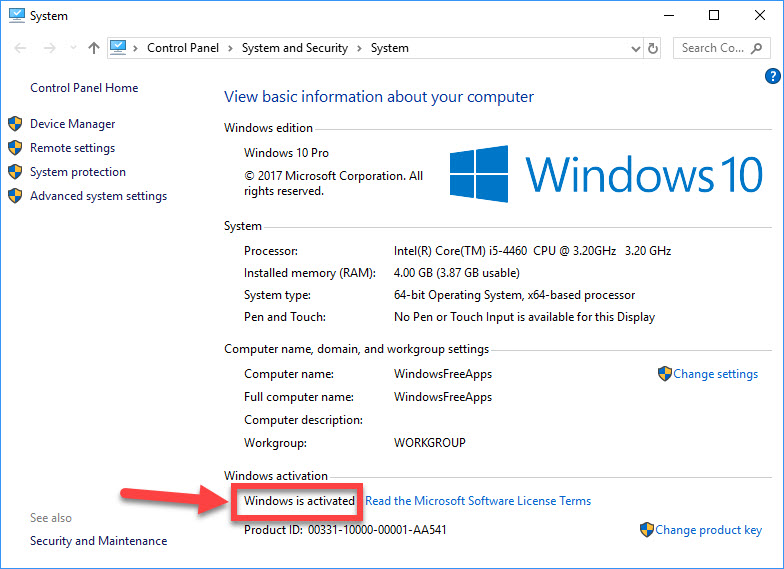This screenshot has height=569, width=784.
Task: Minimize the System window
Action: pyautogui.click(x=669, y=16)
